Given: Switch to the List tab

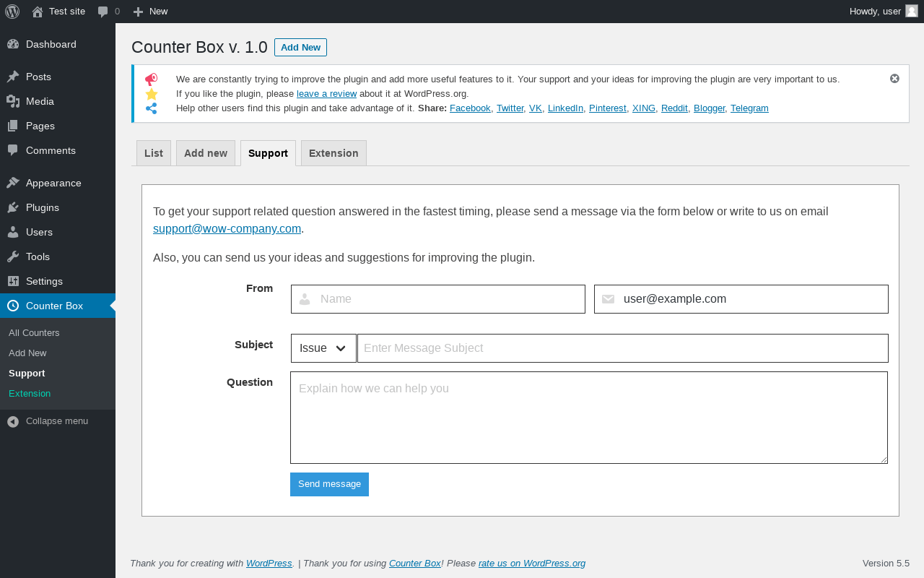Looking at the screenshot, I should [x=154, y=153].
